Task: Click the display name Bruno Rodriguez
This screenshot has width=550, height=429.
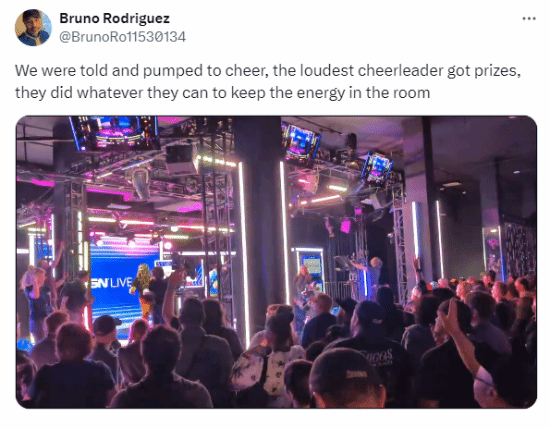Action: pos(114,18)
